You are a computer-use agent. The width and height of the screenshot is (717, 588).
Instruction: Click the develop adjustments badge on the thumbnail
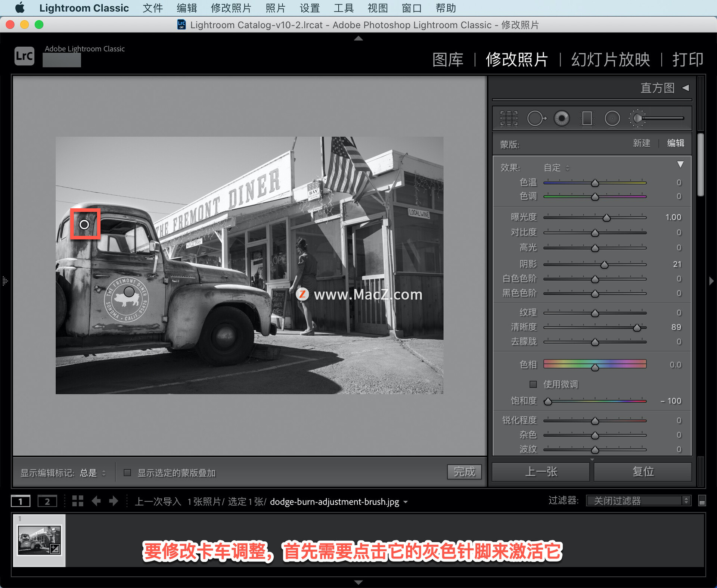[x=55, y=548]
